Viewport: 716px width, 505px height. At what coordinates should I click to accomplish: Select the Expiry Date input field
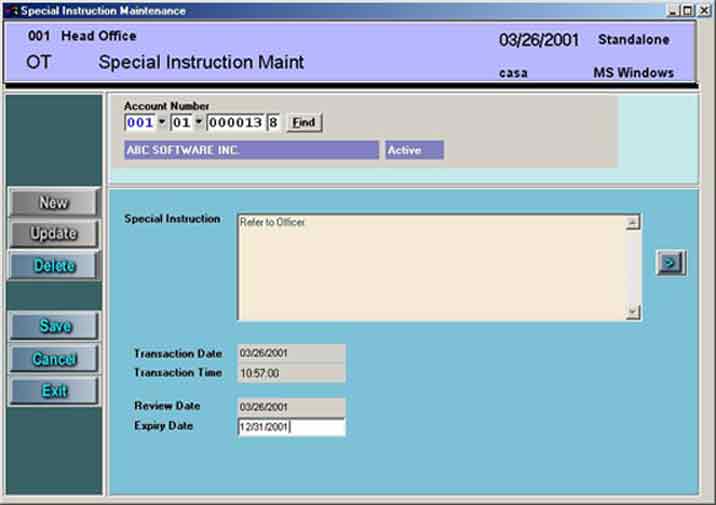point(291,427)
